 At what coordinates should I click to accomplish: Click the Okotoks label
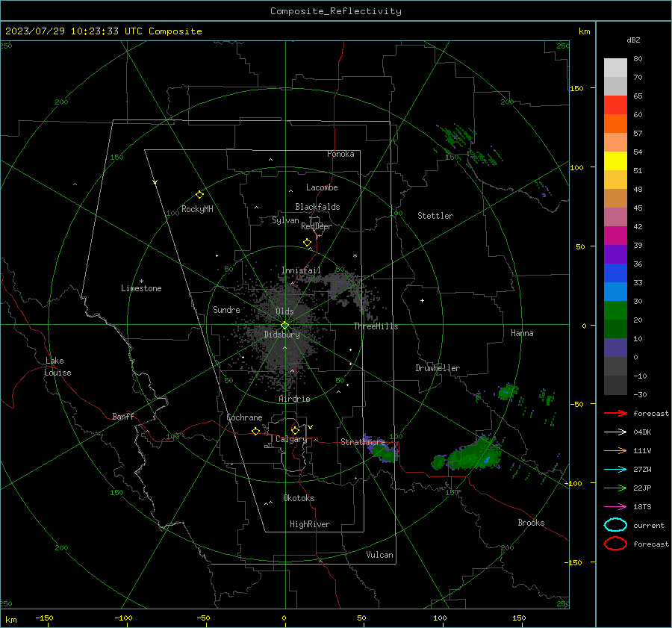tap(299, 498)
